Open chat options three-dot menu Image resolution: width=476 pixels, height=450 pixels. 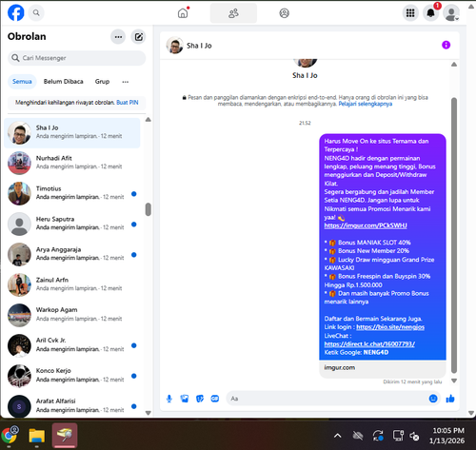[x=118, y=37]
